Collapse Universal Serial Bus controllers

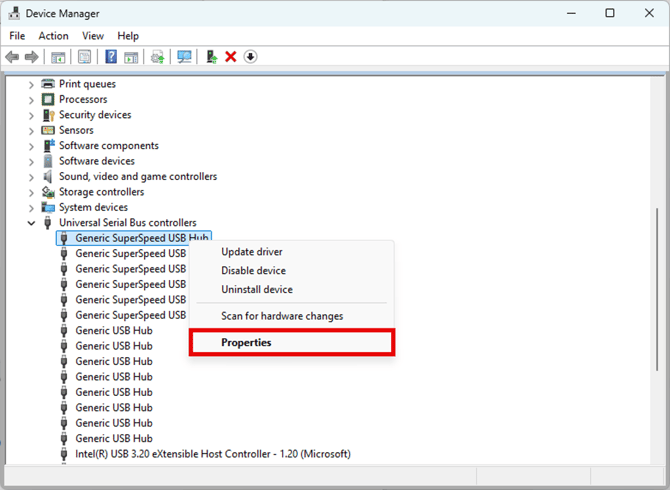point(31,223)
